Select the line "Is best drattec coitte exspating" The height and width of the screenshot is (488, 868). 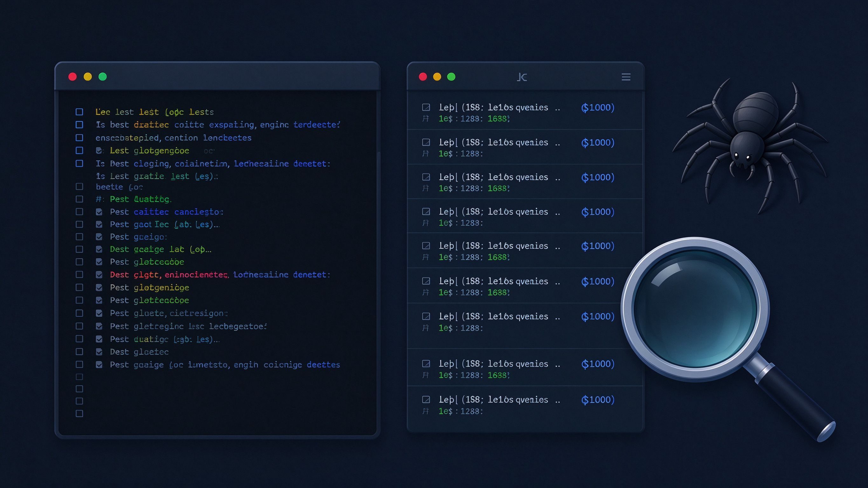tap(218, 125)
